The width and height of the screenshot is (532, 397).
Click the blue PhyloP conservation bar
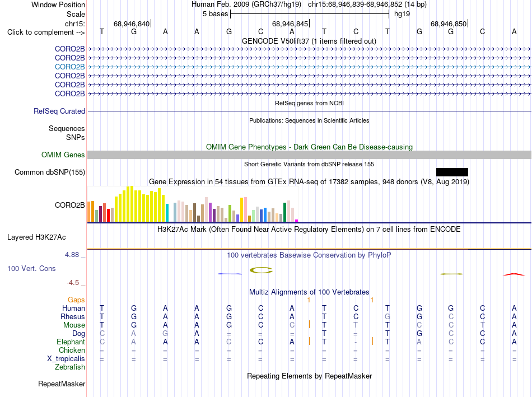click(230, 273)
